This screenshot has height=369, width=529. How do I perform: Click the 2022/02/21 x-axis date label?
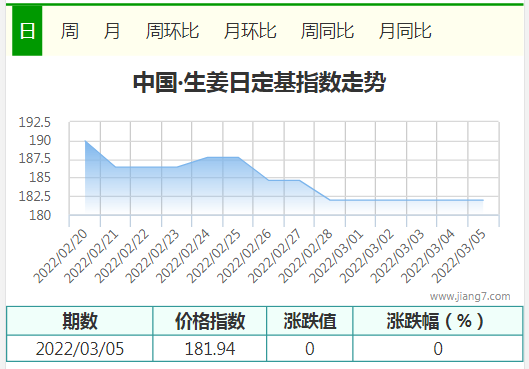pyautogui.click(x=91, y=256)
